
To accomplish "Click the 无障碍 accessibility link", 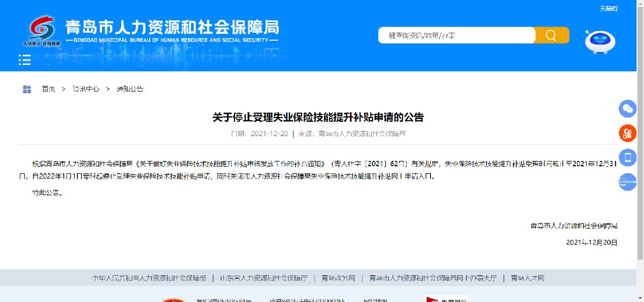I will [x=608, y=9].
